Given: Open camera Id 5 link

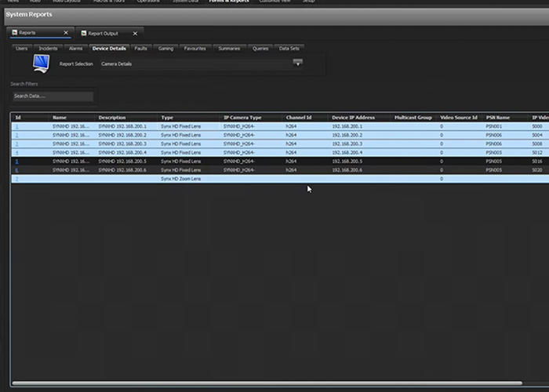Looking at the screenshot, I should pos(16,162).
